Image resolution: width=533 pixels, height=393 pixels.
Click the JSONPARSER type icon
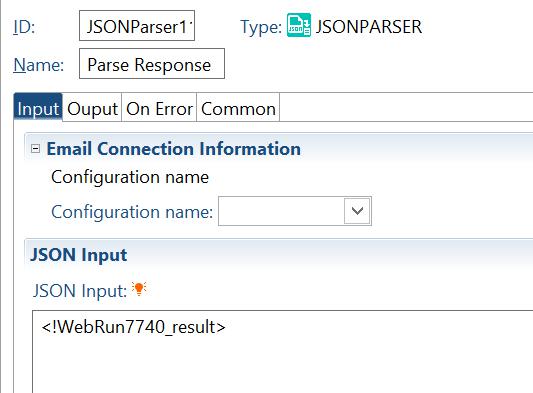(x=299, y=25)
